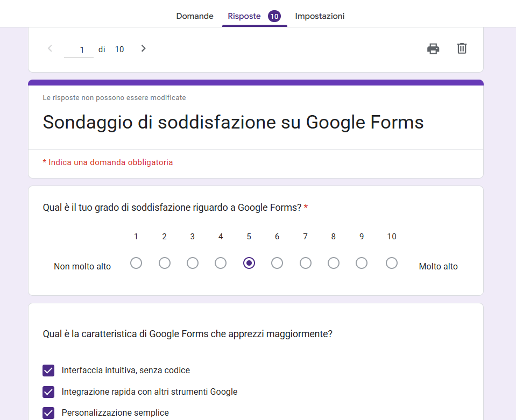Viewport: 516px width, 420px height.
Task: Select rating 1 for the satisfaction question
Action: [x=136, y=263]
